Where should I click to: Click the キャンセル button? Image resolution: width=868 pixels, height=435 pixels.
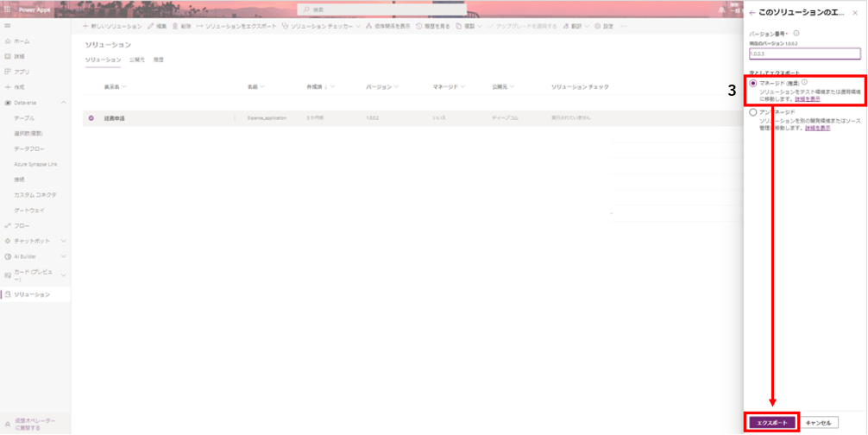pyautogui.click(x=818, y=422)
